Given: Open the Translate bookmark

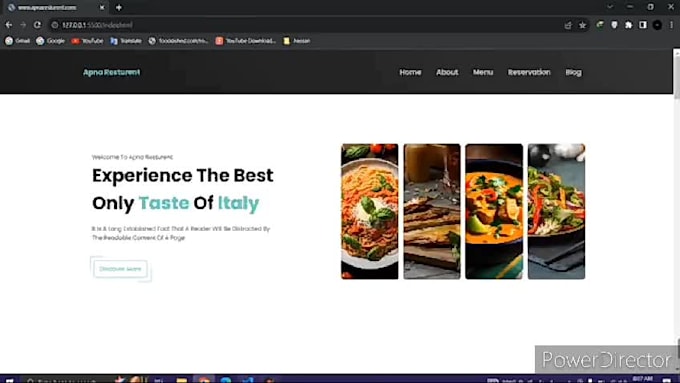Looking at the screenshot, I should tap(126, 41).
